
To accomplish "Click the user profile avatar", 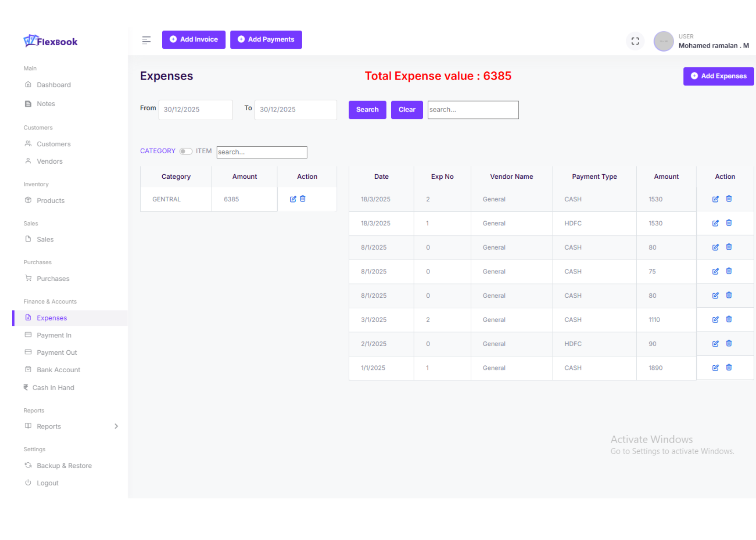I will pos(663,42).
